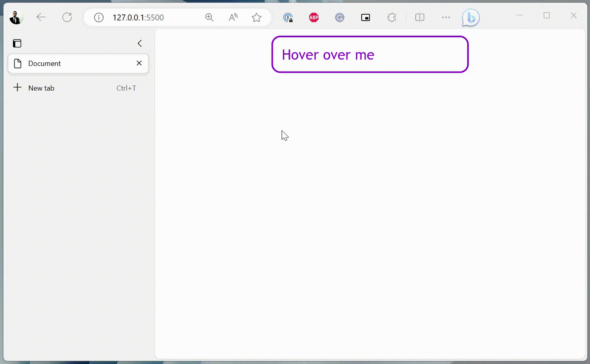Open the tab actions menu icon
Viewport: 590px width, 364px height.
tap(17, 43)
